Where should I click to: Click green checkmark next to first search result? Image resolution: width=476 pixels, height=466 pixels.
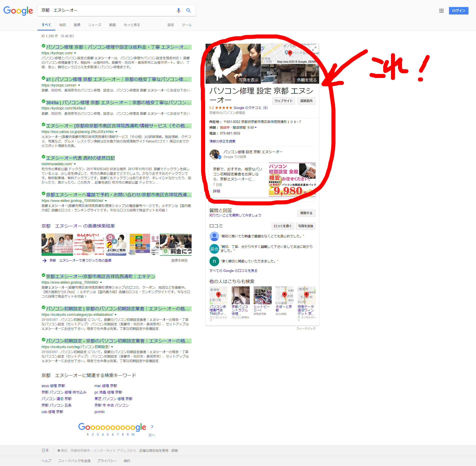tap(43, 46)
